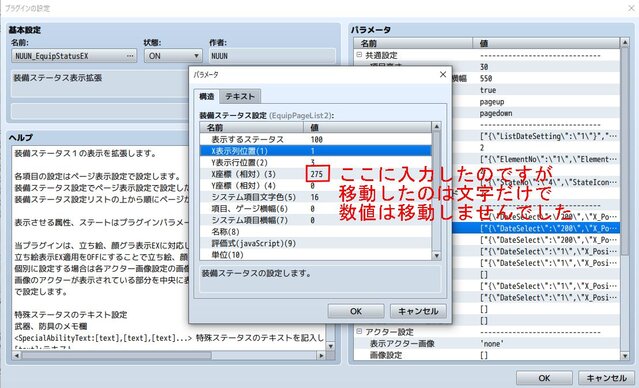Click OK in the plugin settings window
Screen dimensions: 639x388
tap(544, 378)
